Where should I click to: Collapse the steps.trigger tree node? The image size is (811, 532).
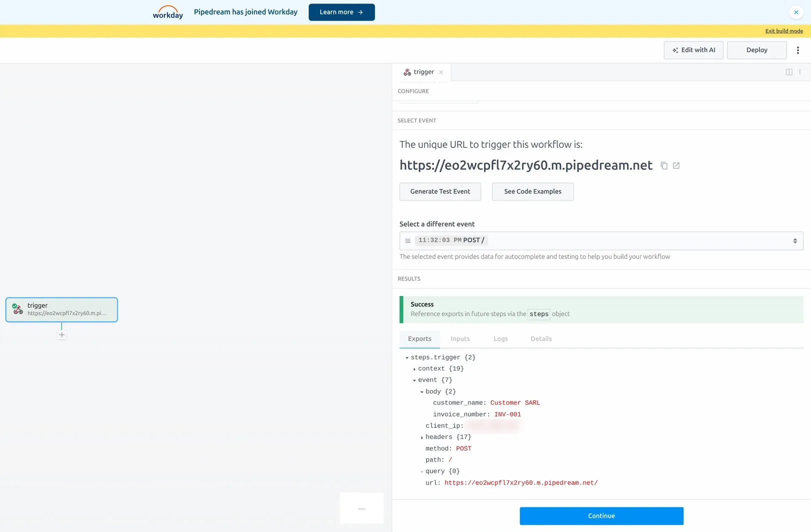407,358
